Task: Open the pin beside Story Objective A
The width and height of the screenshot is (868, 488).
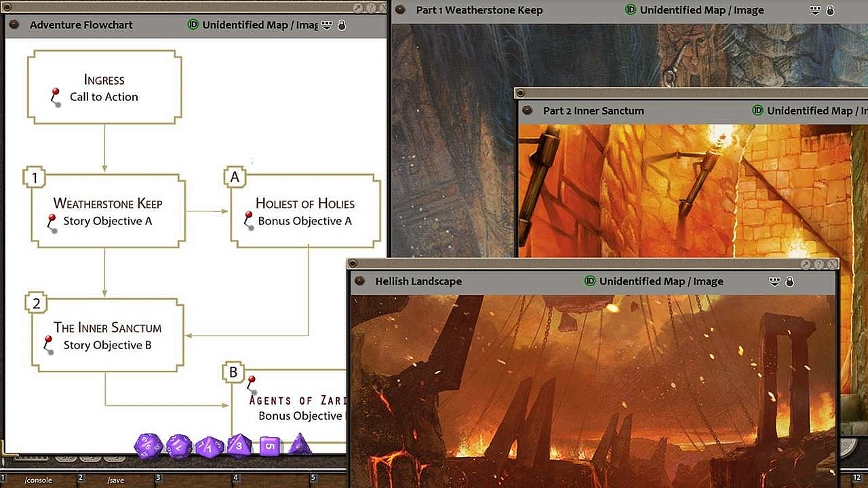Action: click(51, 224)
